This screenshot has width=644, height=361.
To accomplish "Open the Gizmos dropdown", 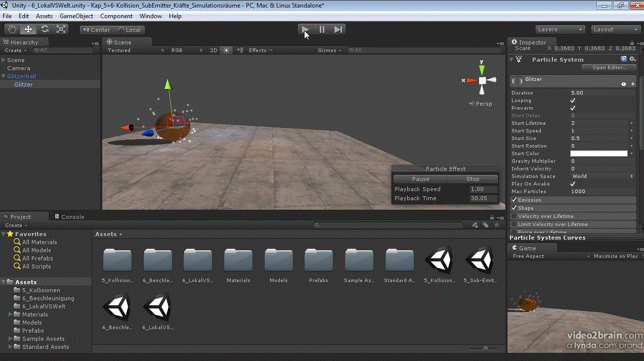I will coord(329,50).
